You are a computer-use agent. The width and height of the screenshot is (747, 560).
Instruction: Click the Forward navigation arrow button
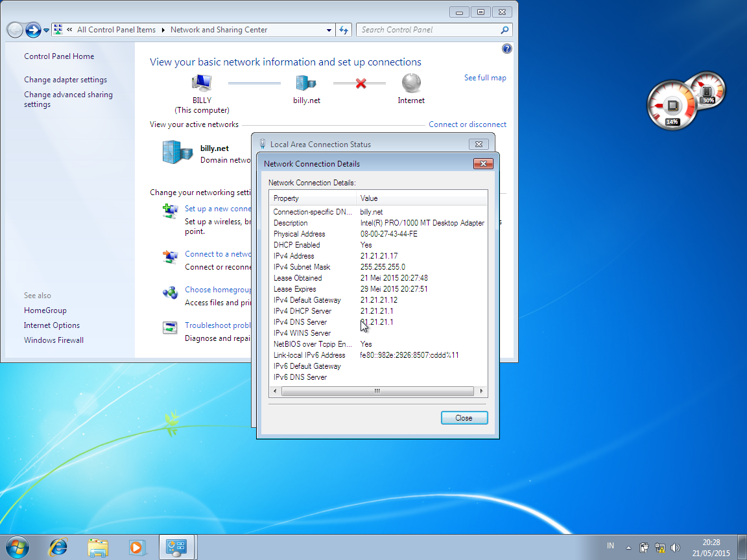point(33,30)
